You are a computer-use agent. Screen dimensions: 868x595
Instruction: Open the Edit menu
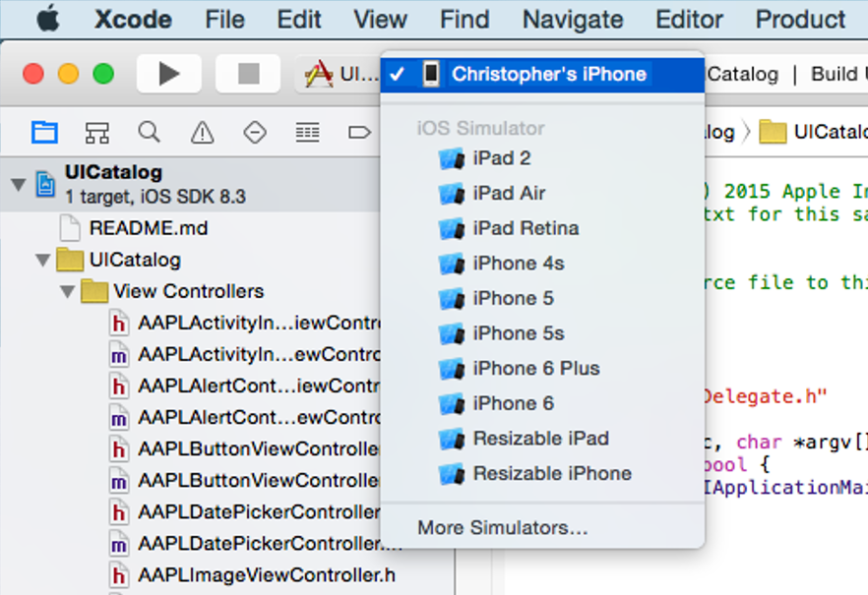pos(299,20)
